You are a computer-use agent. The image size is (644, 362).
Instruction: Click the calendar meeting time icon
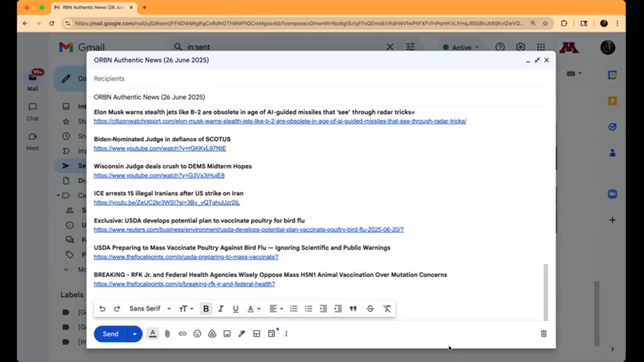tap(272, 333)
